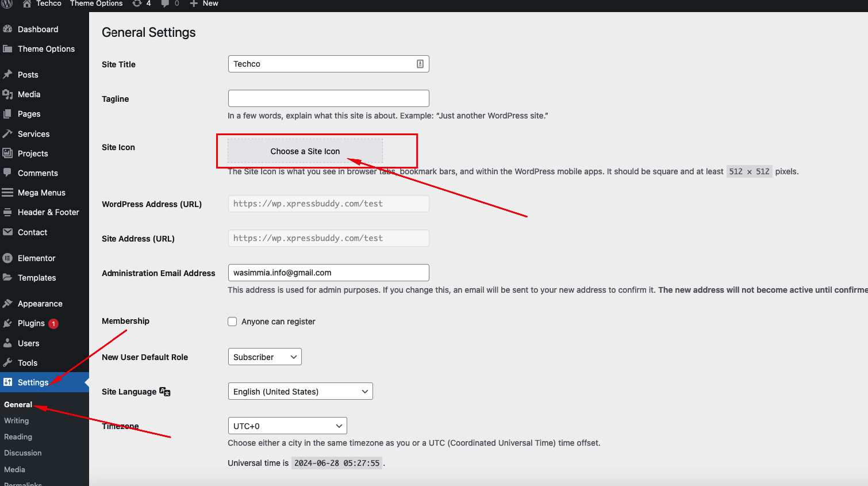The image size is (868, 486).
Task: Click the Administration Email Address field
Action: [328, 273]
